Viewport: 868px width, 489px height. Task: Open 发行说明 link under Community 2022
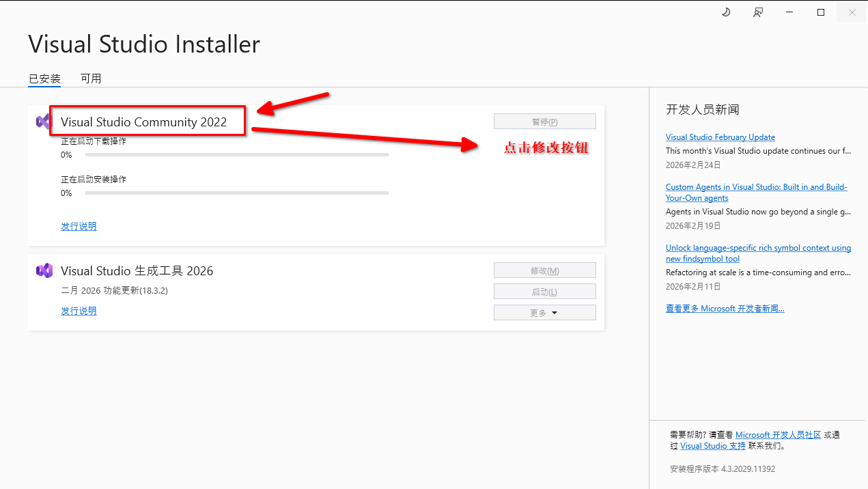(x=79, y=226)
